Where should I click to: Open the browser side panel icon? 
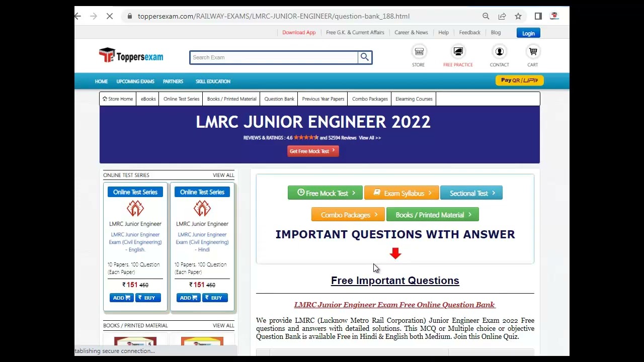pyautogui.click(x=538, y=16)
